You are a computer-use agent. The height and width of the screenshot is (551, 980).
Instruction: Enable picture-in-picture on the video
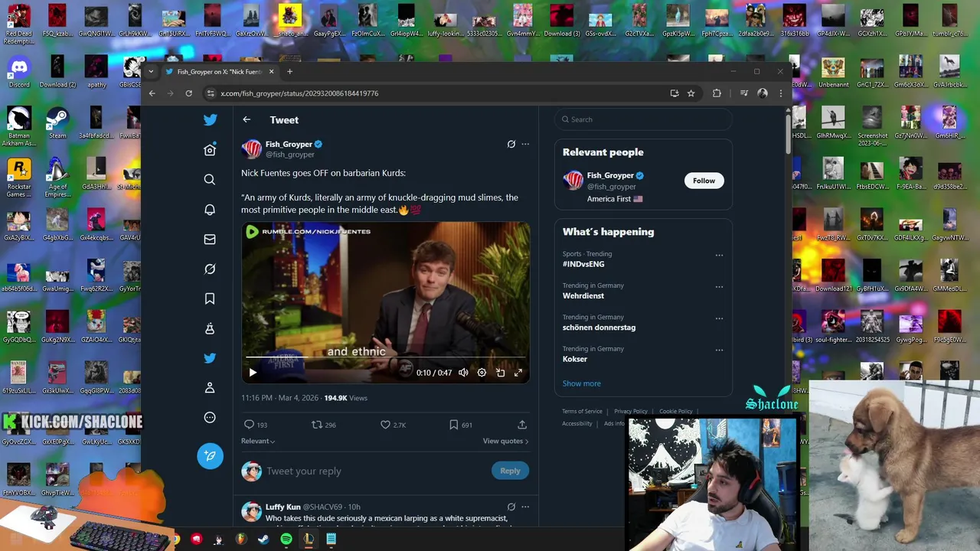tap(500, 373)
